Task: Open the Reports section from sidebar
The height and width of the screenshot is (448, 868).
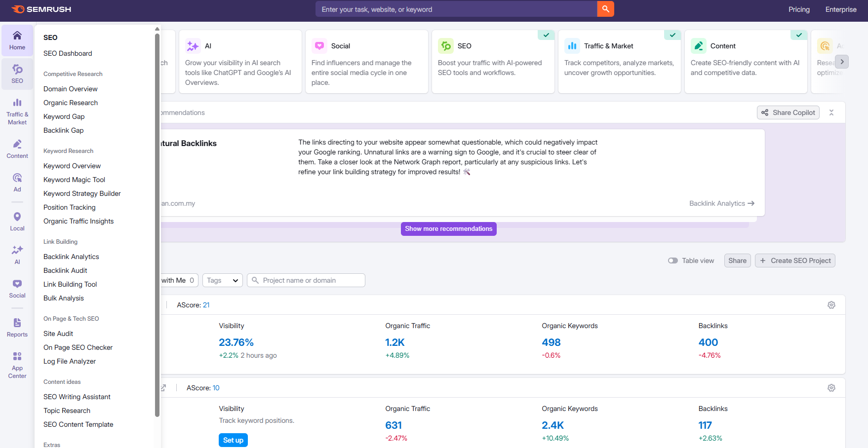Action: 17,327
